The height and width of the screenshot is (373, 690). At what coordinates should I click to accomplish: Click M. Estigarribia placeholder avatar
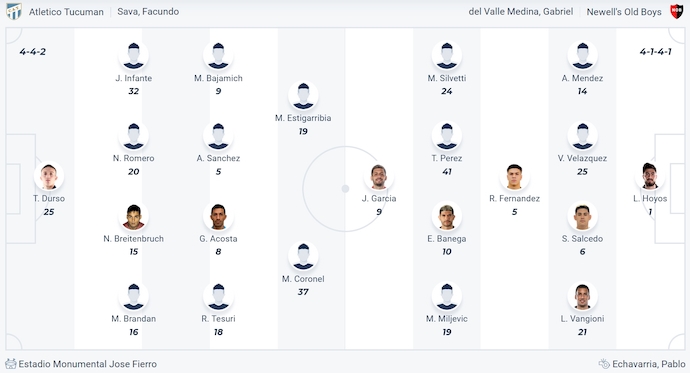point(303,95)
